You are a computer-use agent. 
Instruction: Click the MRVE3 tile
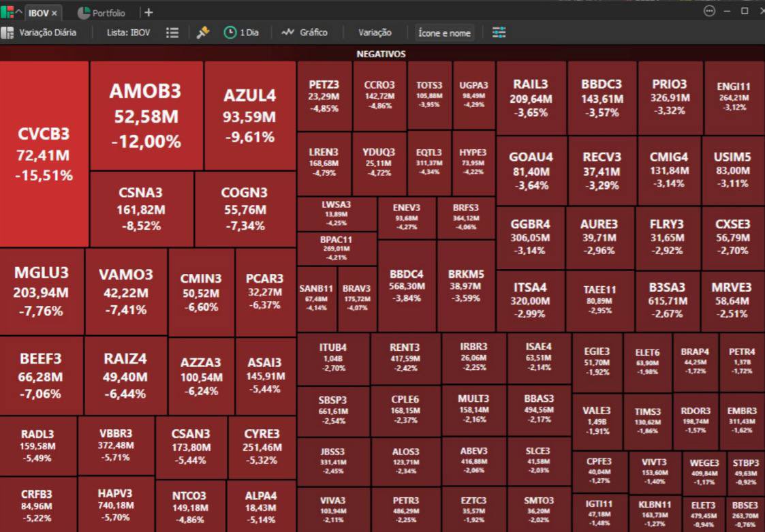pyautogui.click(x=732, y=300)
